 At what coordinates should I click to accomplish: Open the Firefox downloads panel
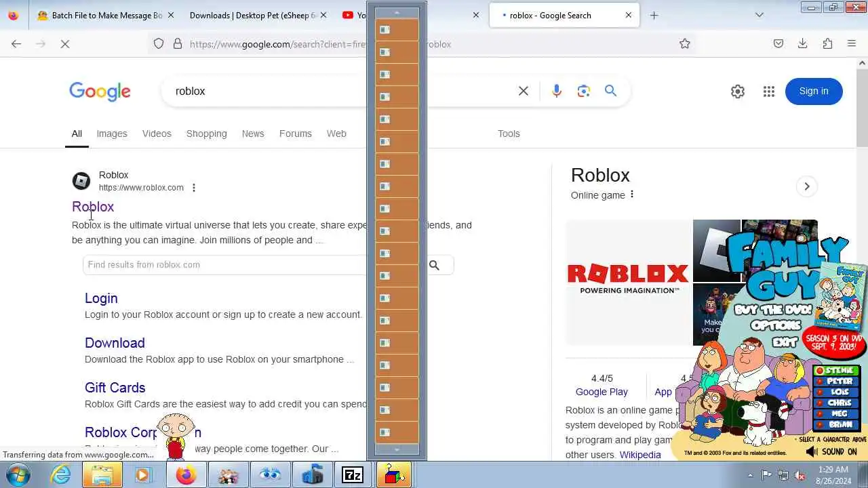pyautogui.click(x=803, y=43)
